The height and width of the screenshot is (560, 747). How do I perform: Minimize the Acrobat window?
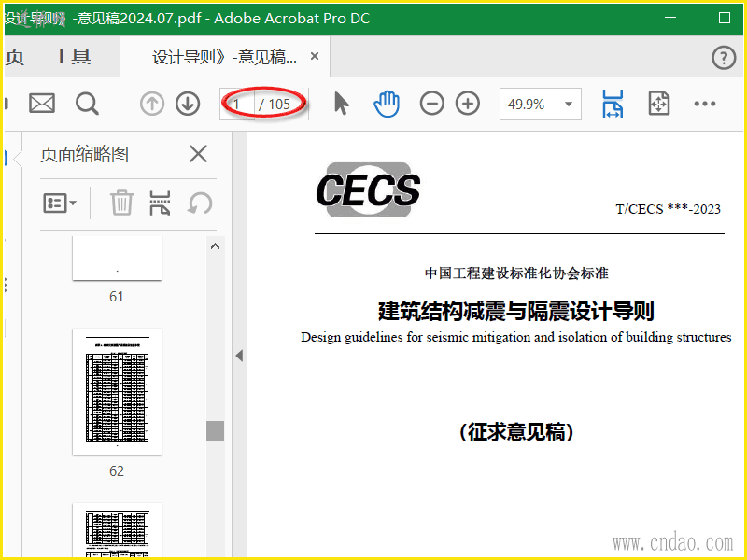[670, 18]
